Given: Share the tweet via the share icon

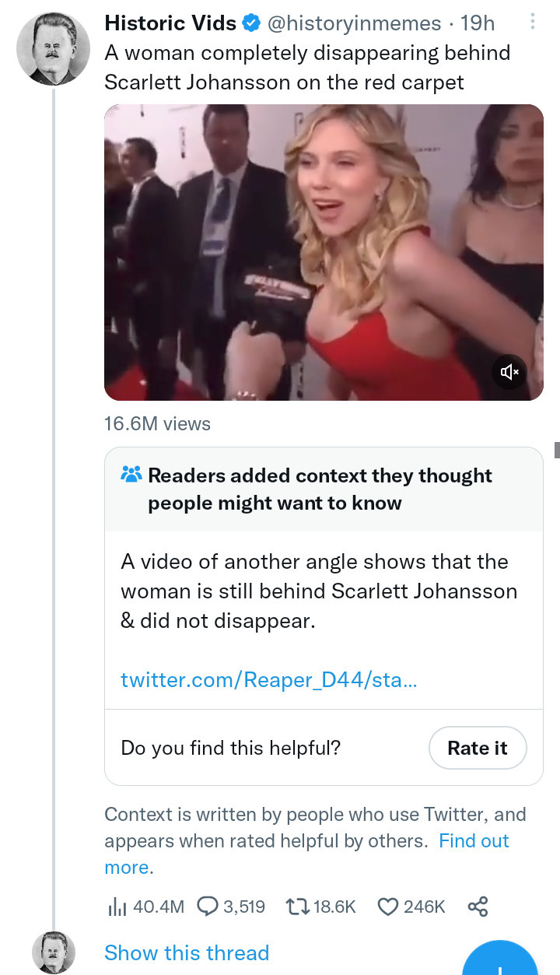Looking at the screenshot, I should click(x=478, y=907).
